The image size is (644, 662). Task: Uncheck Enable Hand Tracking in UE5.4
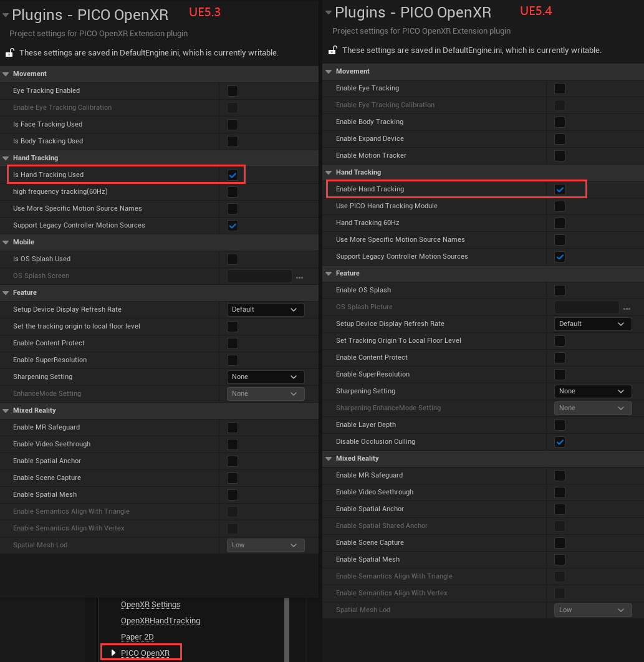pyautogui.click(x=560, y=189)
